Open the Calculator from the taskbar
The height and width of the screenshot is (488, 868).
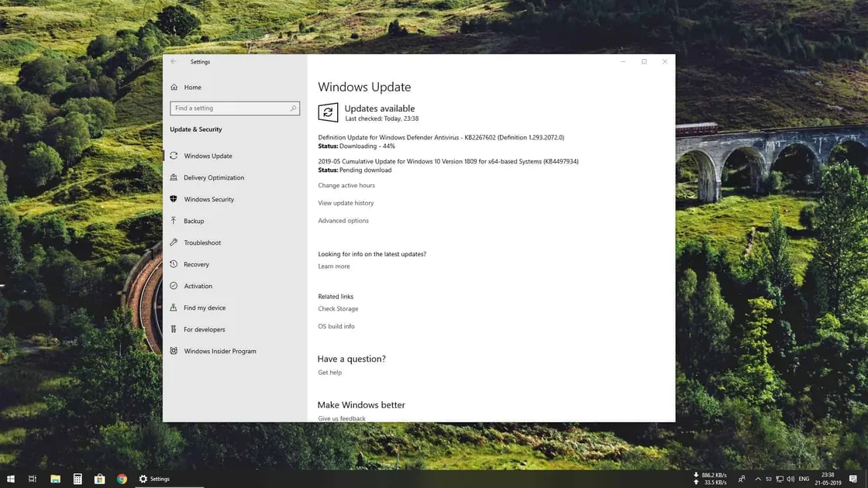77,479
